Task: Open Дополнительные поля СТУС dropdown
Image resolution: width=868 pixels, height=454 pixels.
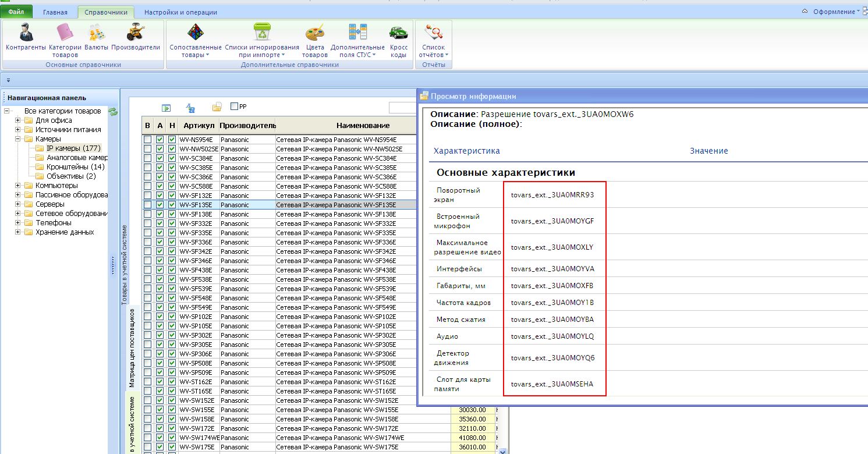Action: click(x=357, y=40)
